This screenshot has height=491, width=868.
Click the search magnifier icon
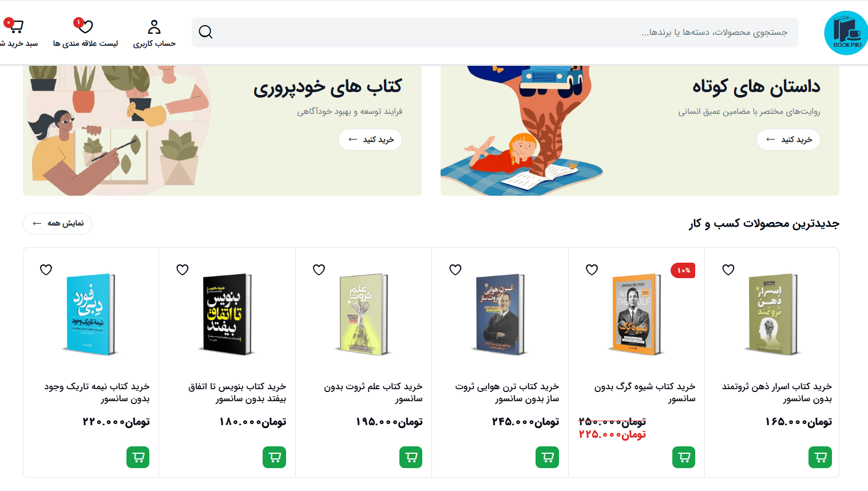pyautogui.click(x=206, y=32)
